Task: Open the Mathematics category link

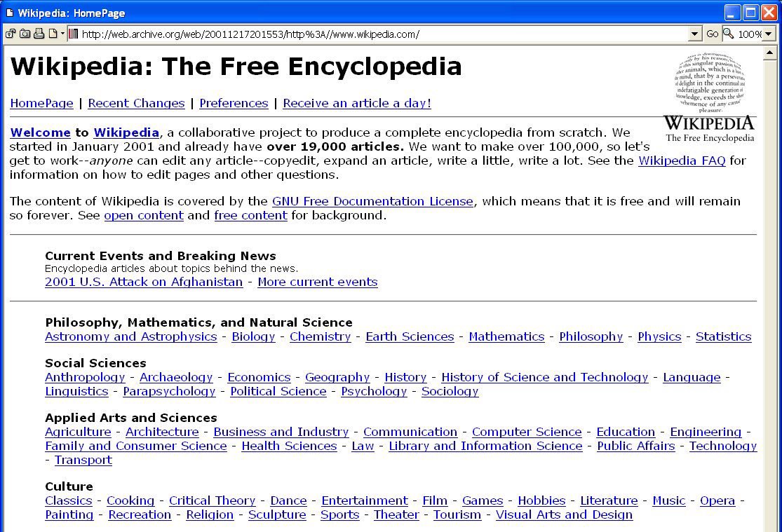Action: pyautogui.click(x=506, y=336)
